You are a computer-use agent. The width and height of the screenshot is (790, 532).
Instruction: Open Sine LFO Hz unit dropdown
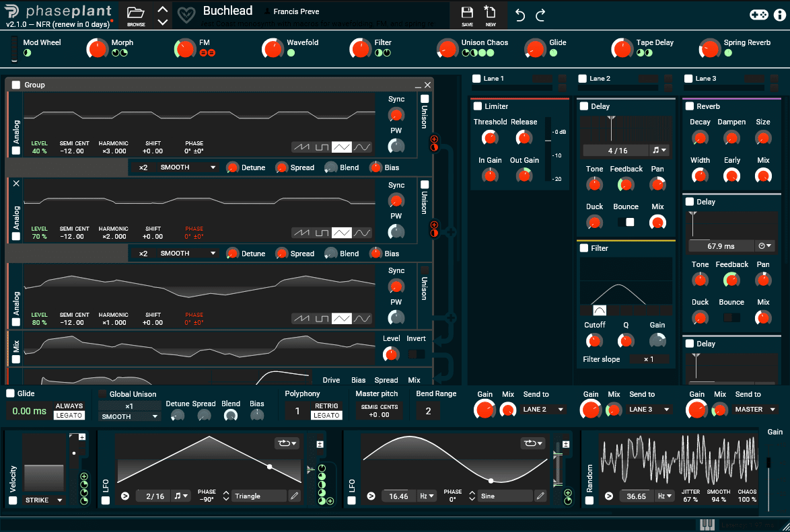(427, 496)
